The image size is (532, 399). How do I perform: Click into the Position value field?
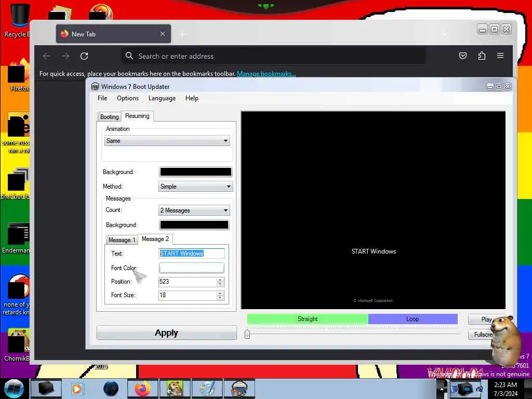187,282
